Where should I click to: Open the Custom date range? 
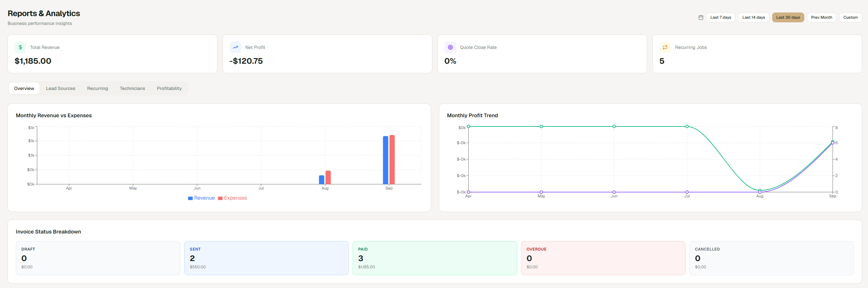851,17
